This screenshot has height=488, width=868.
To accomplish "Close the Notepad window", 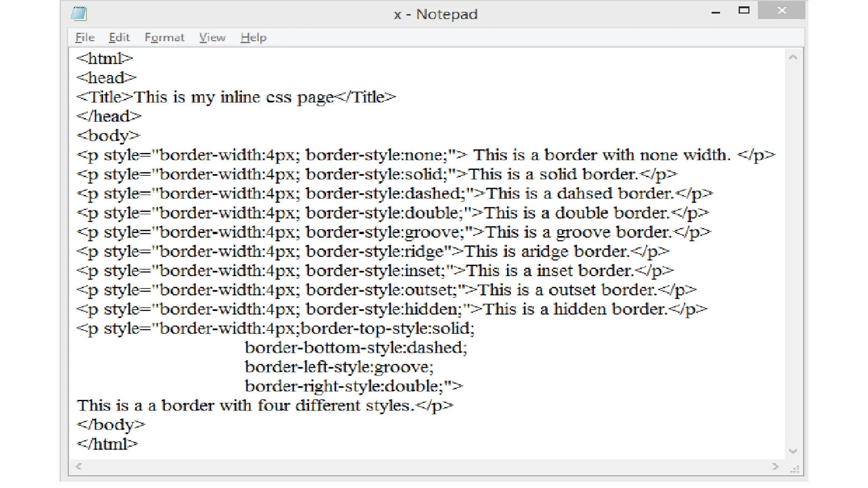I will tap(782, 11).
